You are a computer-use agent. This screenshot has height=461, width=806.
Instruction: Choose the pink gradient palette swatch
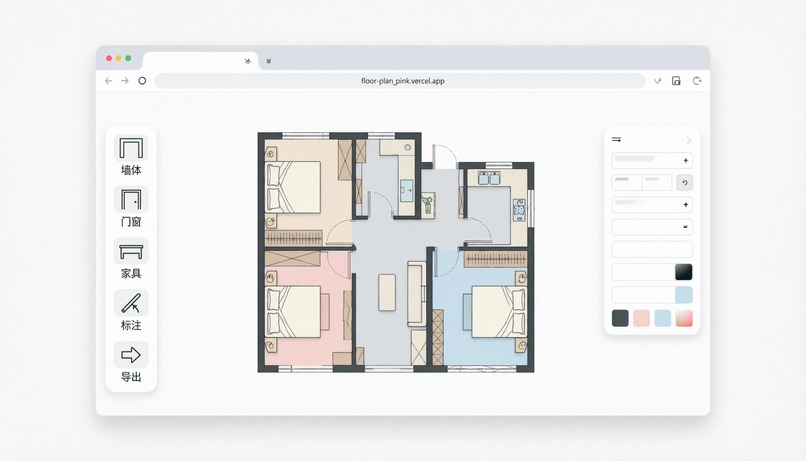[684, 318]
